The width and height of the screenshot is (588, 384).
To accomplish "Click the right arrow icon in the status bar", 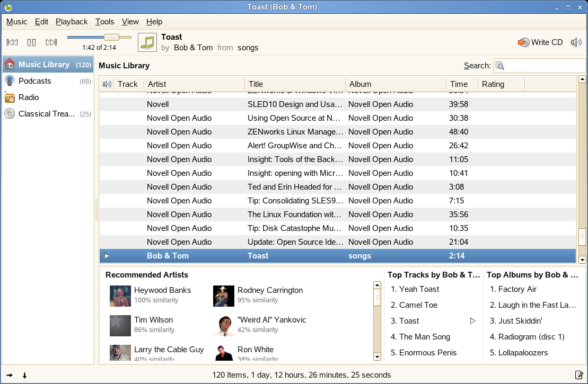I will [10, 375].
